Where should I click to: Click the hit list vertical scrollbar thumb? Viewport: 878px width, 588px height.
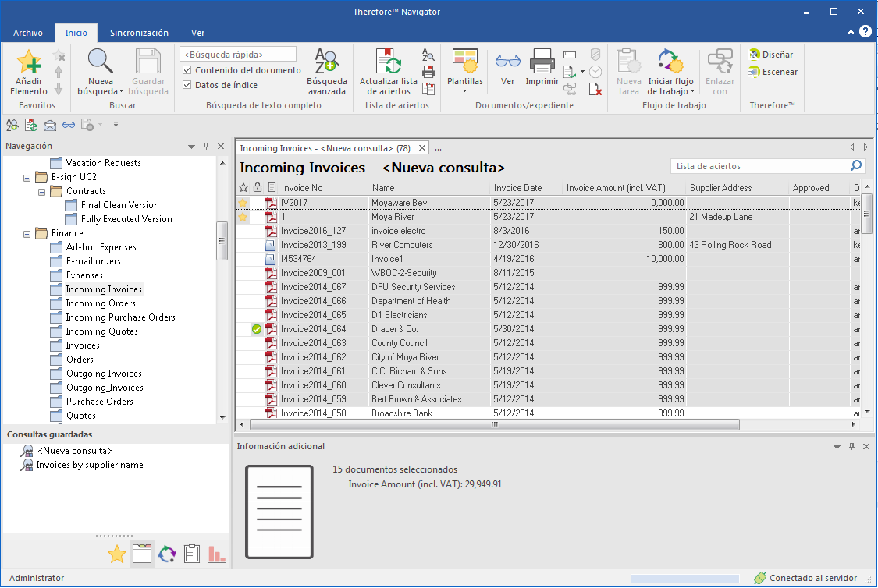tap(866, 213)
